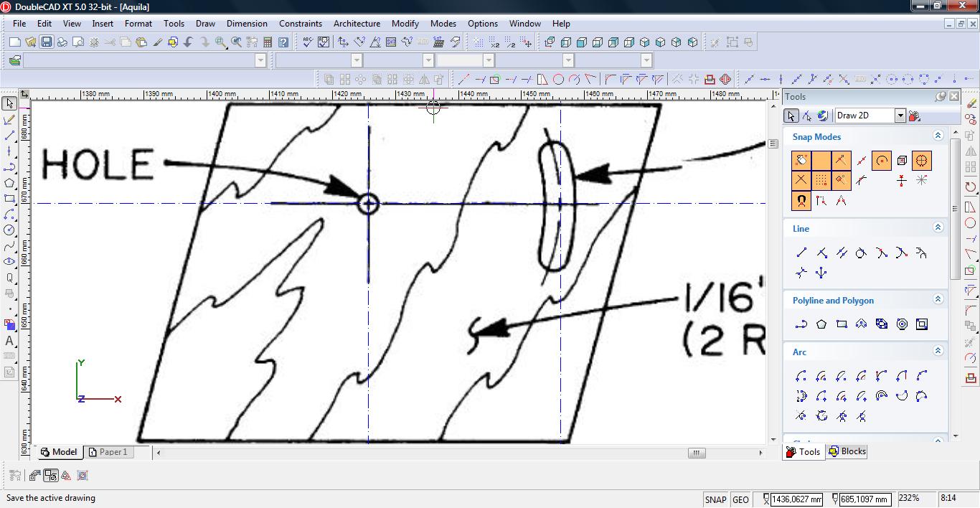This screenshot has height=508, width=980.
Task: Switch to the Blocks panel tab
Action: pos(847,451)
